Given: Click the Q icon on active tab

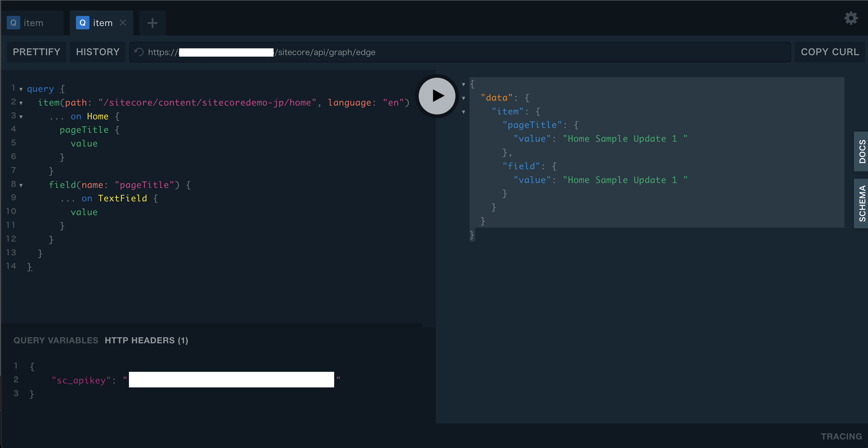Looking at the screenshot, I should (x=83, y=23).
